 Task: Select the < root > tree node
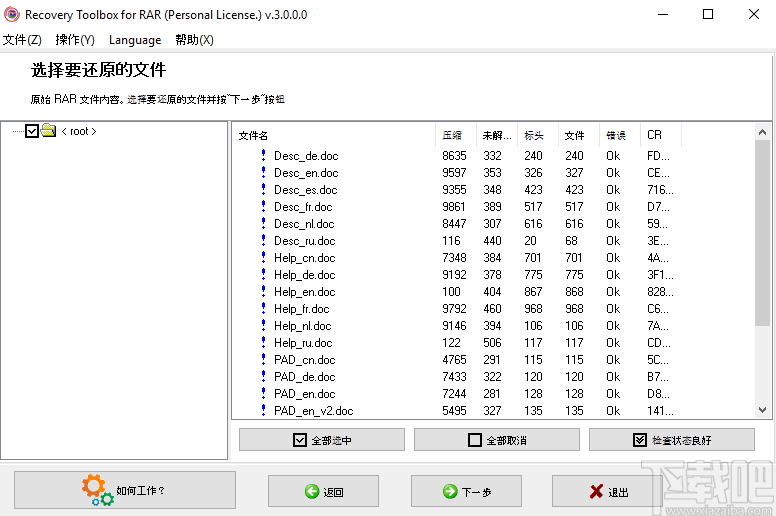coord(79,131)
